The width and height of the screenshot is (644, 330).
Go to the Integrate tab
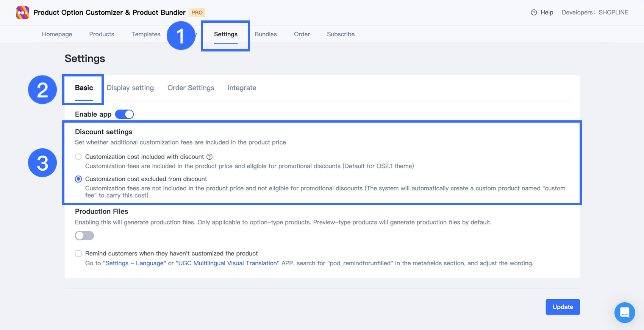coord(242,88)
